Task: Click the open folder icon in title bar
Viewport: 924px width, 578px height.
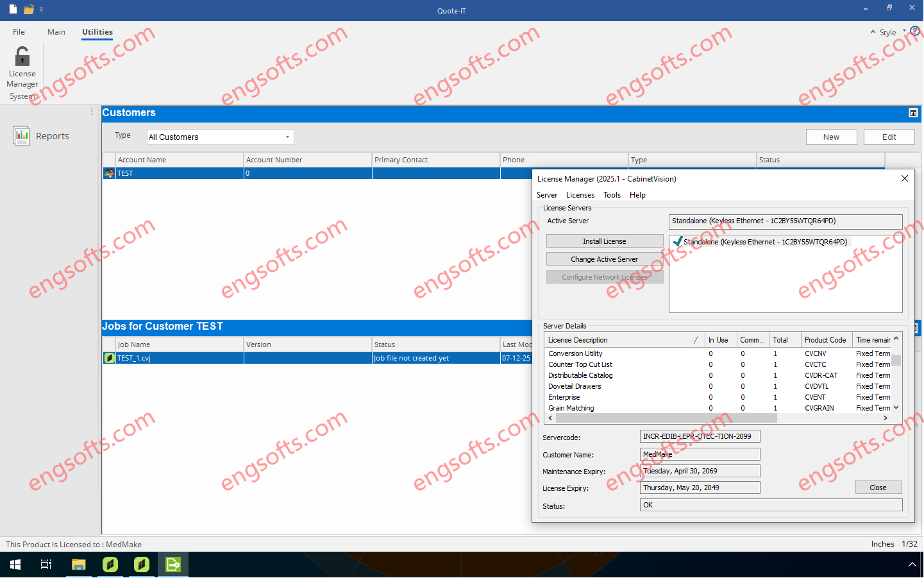Action: [x=29, y=10]
